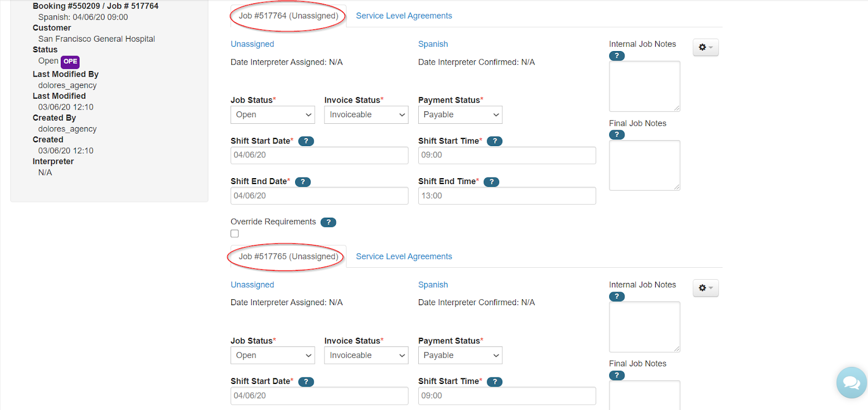The height and width of the screenshot is (410, 868).
Task: Select the Job #517764 (Unassigned) tab
Action: pyautogui.click(x=288, y=16)
